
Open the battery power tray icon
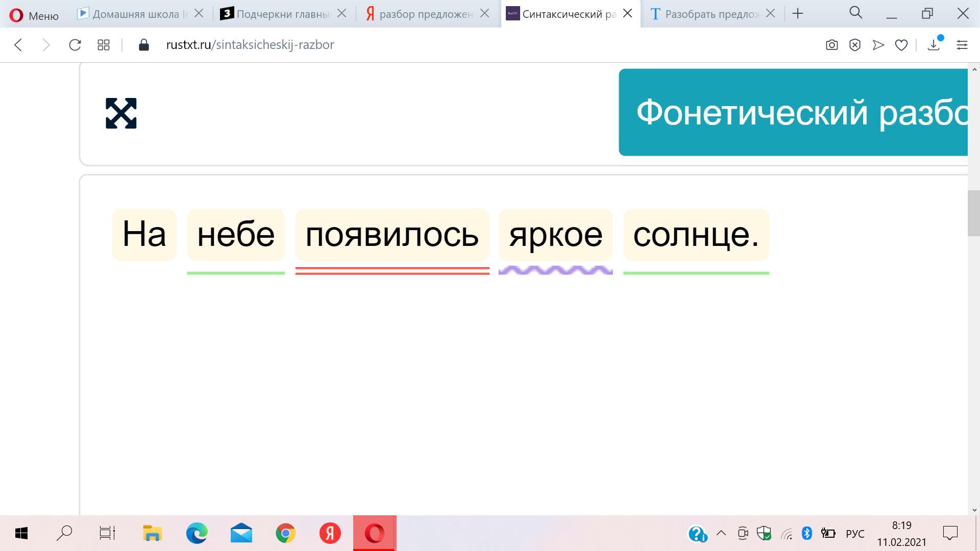828,534
